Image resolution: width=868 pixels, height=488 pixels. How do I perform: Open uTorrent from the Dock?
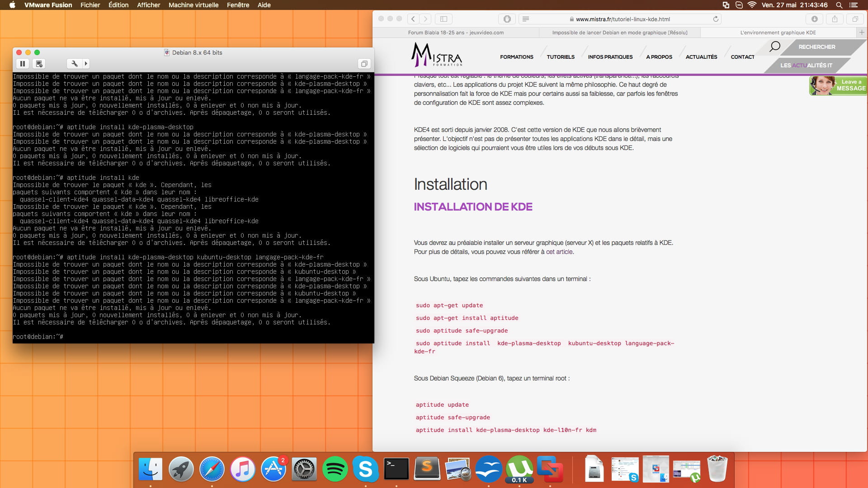(519, 469)
